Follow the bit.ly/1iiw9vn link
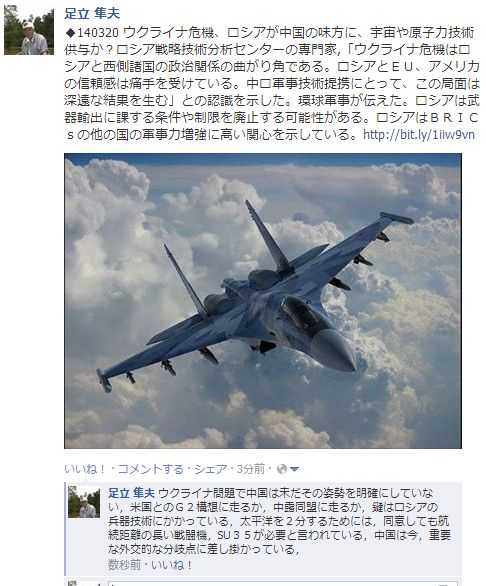 (419, 135)
